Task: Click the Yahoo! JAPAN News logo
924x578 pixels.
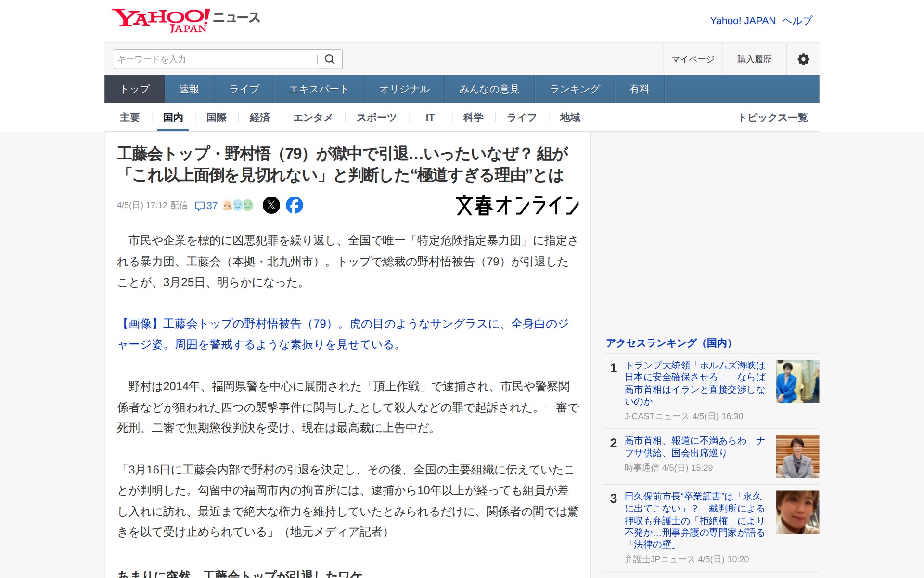Action: pos(186,20)
